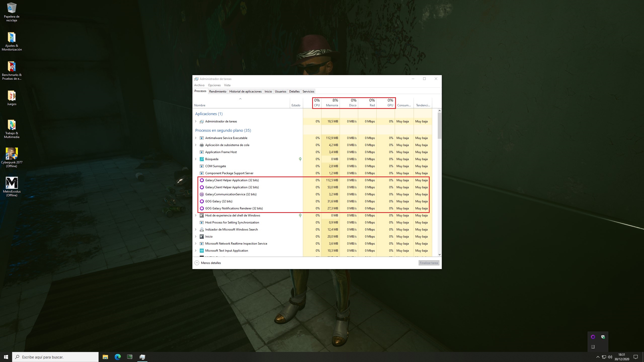Expand Host de experiencia del shell row

coord(196,215)
